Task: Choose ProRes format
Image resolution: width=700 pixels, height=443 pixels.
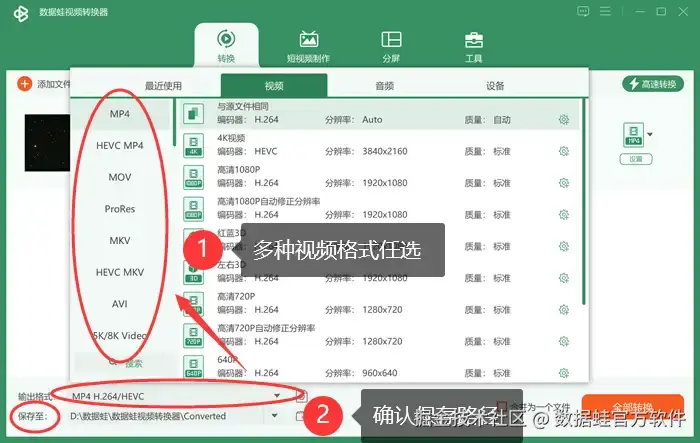Action: (120, 209)
